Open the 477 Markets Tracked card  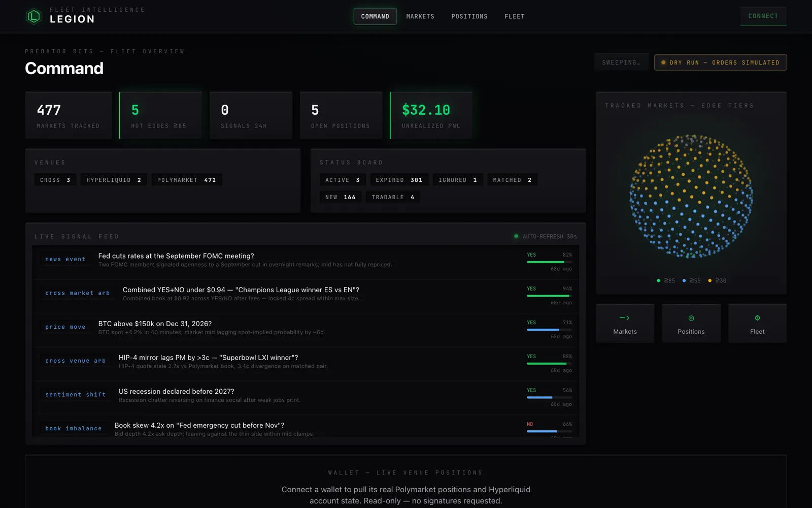click(x=69, y=115)
